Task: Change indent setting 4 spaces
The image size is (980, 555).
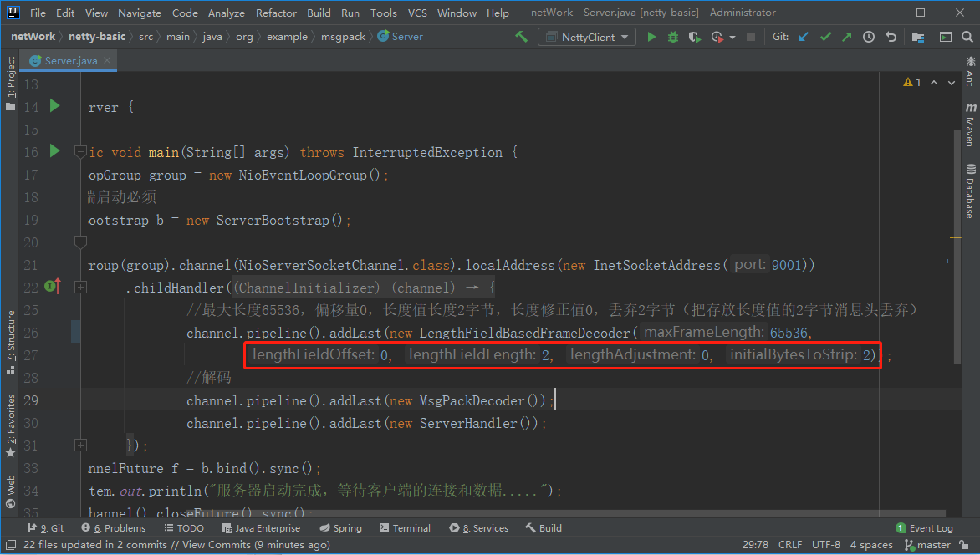Action: pyautogui.click(x=871, y=545)
